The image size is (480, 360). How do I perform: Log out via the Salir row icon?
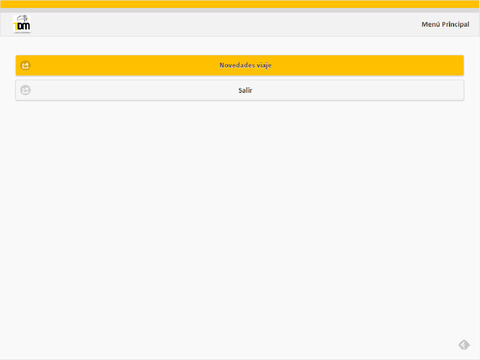(26, 90)
